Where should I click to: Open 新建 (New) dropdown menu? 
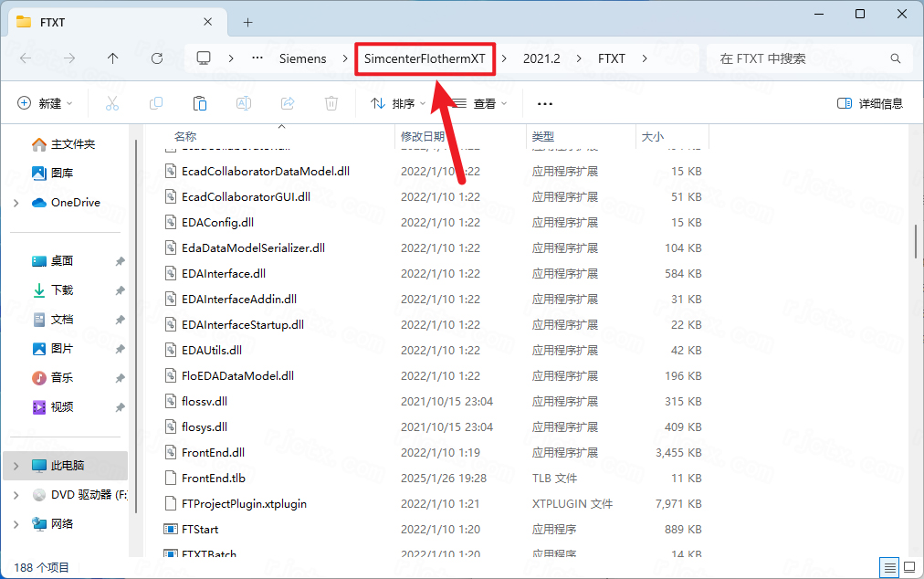45,104
